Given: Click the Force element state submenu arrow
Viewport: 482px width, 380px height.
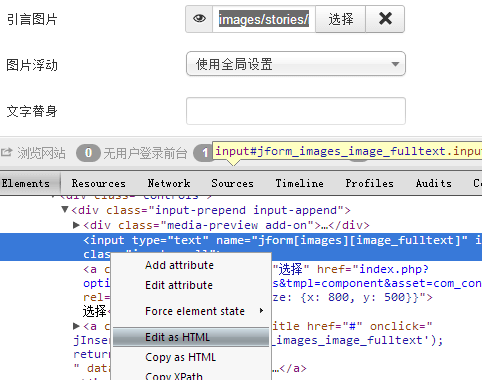Looking at the screenshot, I should point(261,311).
